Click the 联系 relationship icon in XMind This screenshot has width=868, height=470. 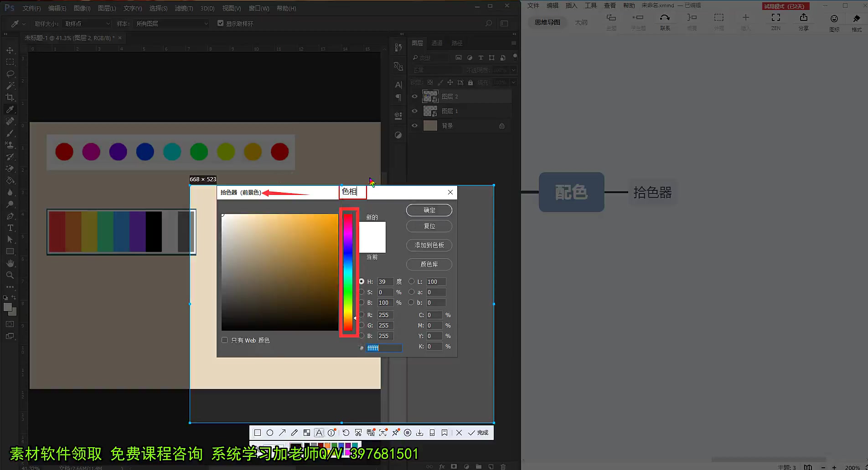(665, 21)
